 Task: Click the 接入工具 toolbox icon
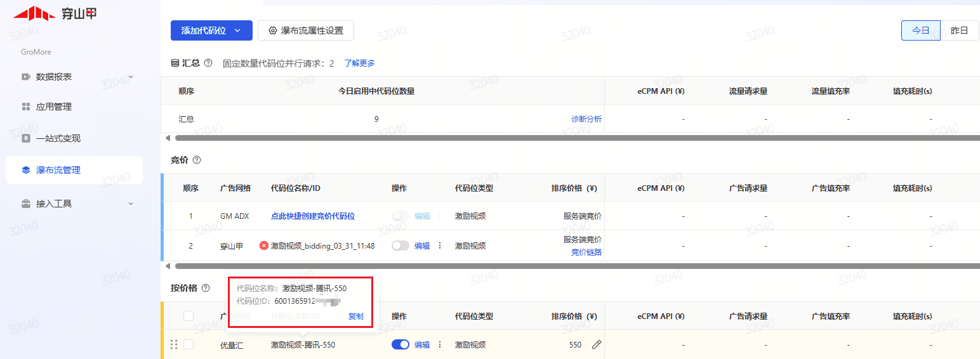[x=26, y=204]
